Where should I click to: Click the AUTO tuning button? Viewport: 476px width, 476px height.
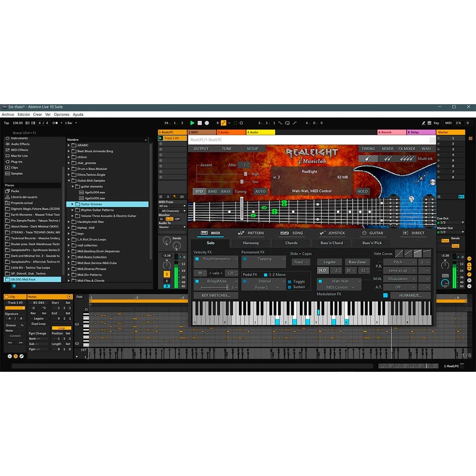pyautogui.click(x=260, y=192)
